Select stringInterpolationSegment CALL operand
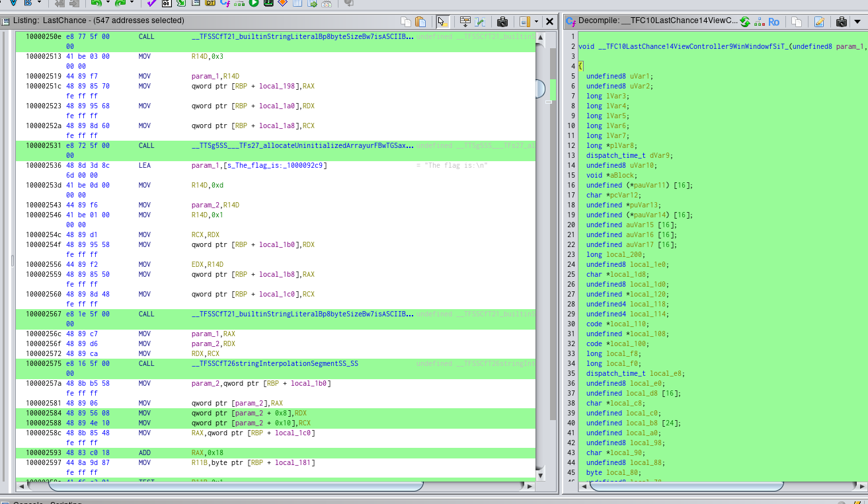Image resolution: width=868 pixels, height=504 pixels. tap(274, 363)
